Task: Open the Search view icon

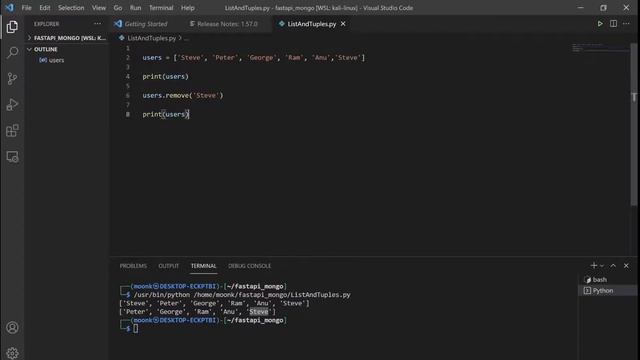Action: pos(12,53)
